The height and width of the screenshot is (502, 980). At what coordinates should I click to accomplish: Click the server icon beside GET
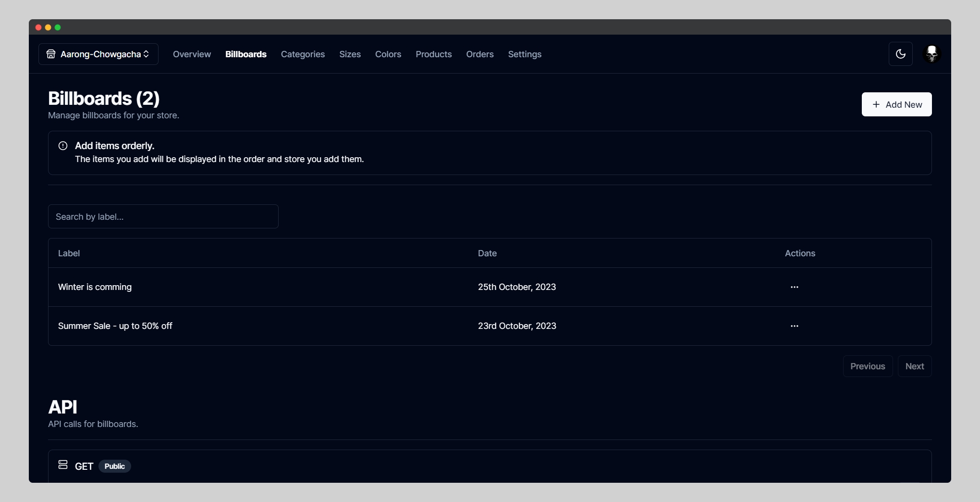[x=63, y=464]
